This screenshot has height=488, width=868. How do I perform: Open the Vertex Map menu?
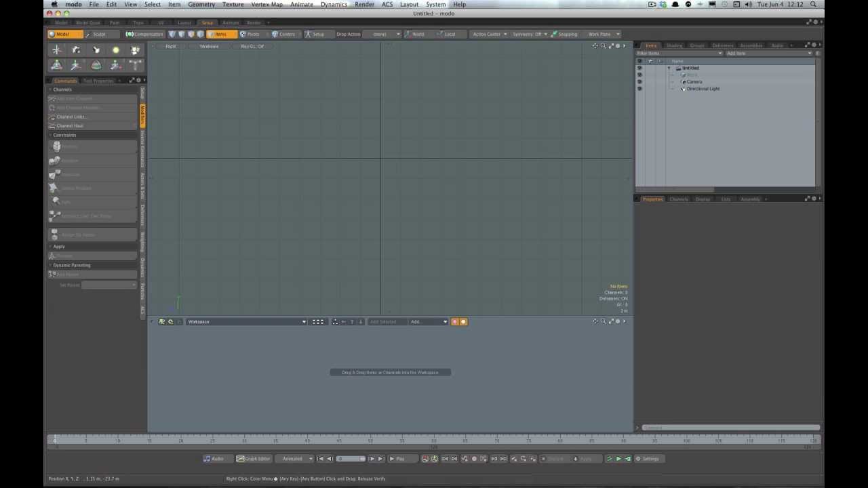[267, 4]
